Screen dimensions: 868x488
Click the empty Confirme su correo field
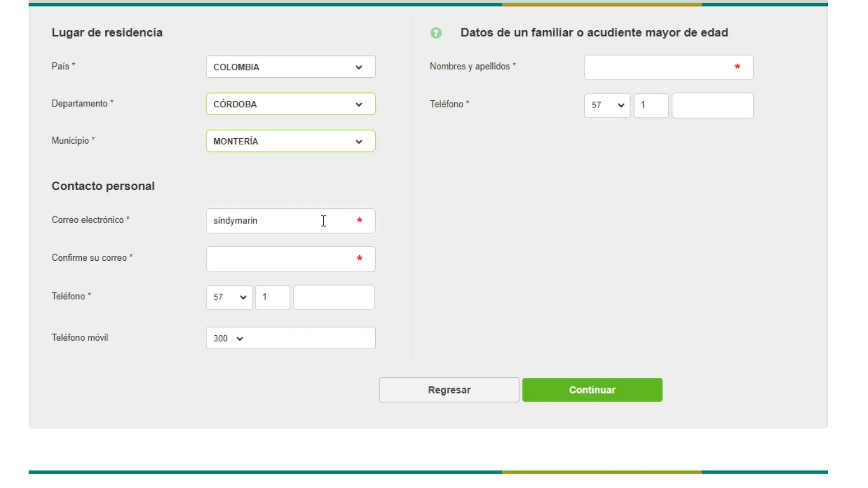pyautogui.click(x=280, y=258)
